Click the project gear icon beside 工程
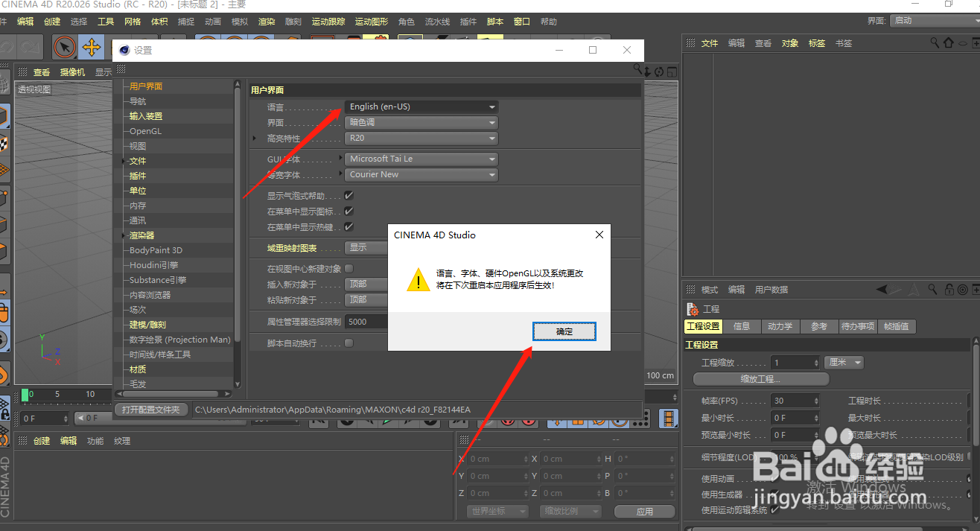Viewport: 980px width, 531px height. [692, 308]
